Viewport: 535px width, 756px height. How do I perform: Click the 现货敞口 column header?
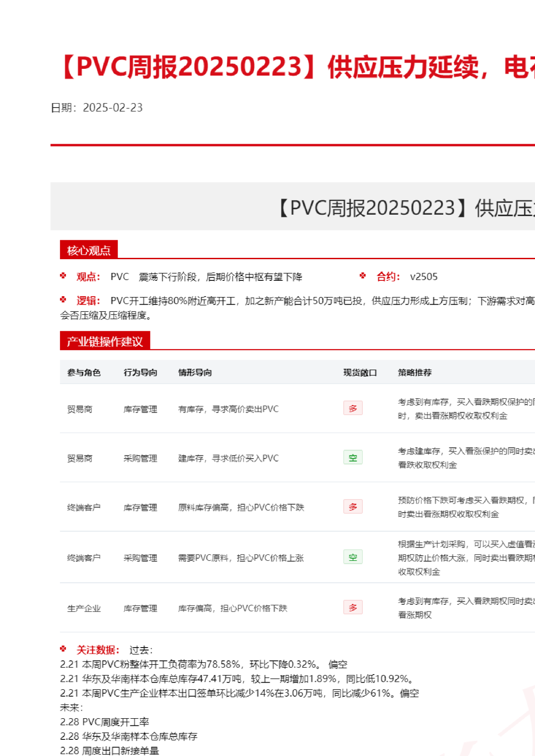(x=360, y=373)
